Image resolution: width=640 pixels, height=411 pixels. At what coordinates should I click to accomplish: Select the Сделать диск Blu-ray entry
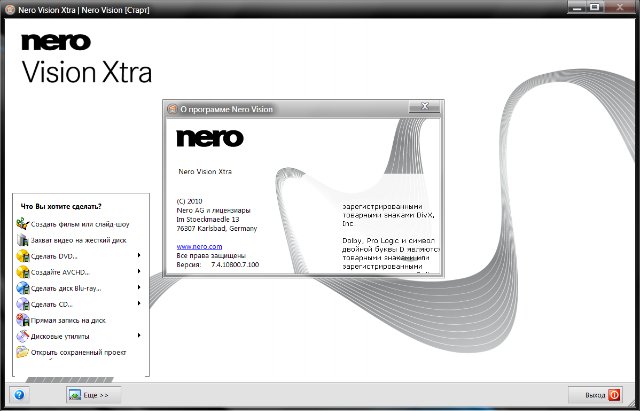[x=66, y=289]
